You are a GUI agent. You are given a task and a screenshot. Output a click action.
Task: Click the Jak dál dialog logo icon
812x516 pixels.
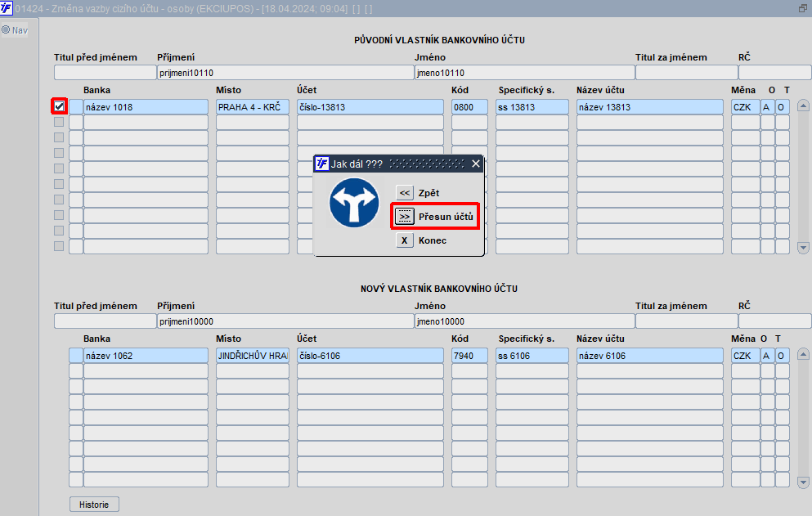[322, 164]
